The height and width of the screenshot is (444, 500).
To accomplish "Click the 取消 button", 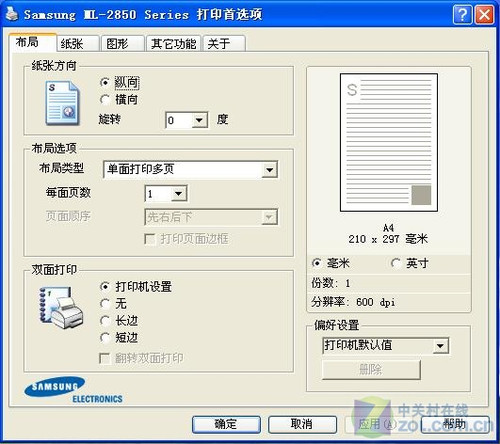I will pos(302,424).
